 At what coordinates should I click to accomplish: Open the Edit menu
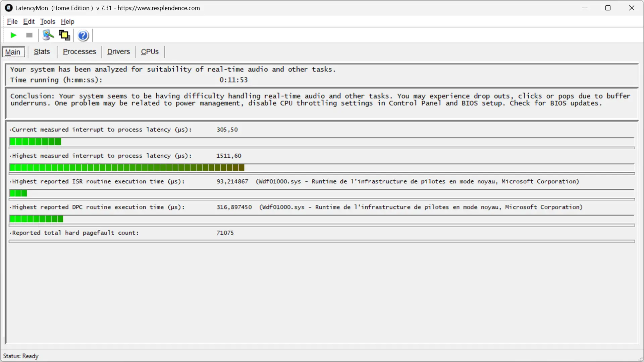tap(29, 21)
